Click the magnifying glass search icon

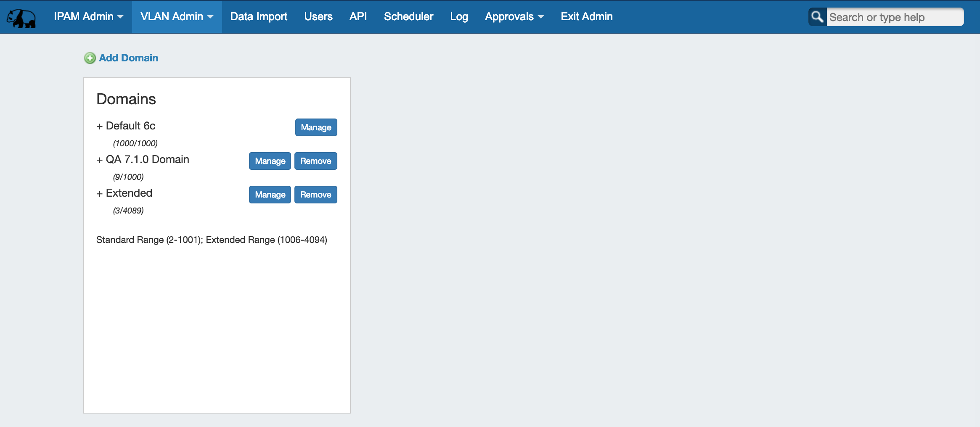[x=817, y=17]
